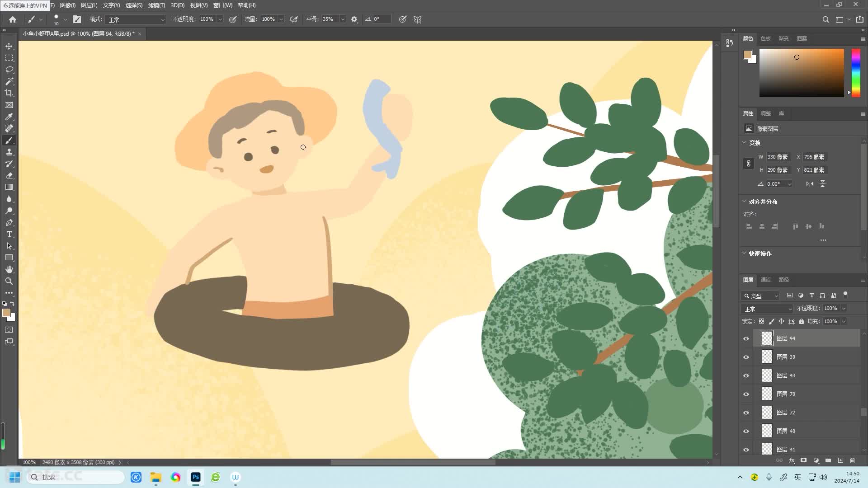Toggle visibility of layer 图层 43
The height and width of the screenshot is (488, 868).
point(746,375)
